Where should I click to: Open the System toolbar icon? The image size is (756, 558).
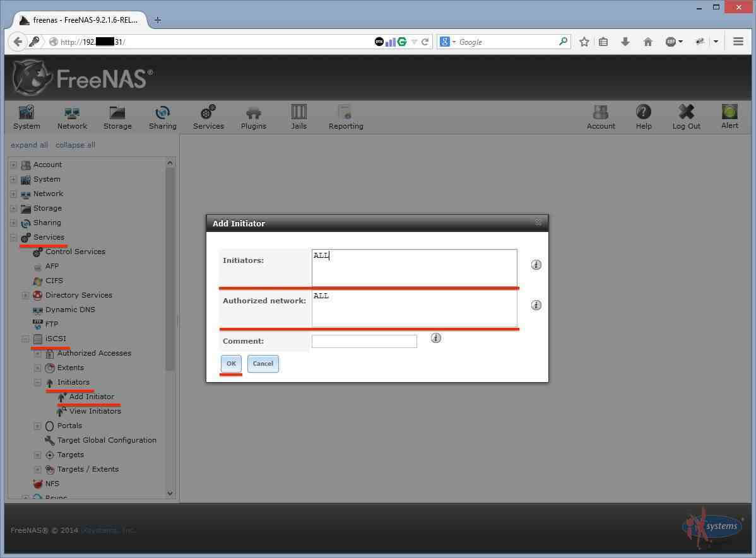(27, 117)
